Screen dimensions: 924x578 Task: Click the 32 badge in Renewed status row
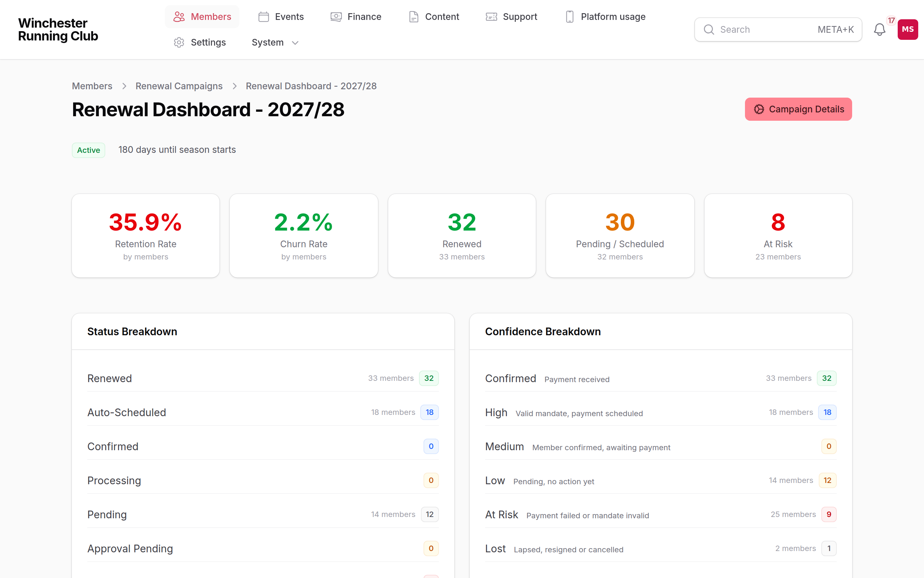click(429, 379)
